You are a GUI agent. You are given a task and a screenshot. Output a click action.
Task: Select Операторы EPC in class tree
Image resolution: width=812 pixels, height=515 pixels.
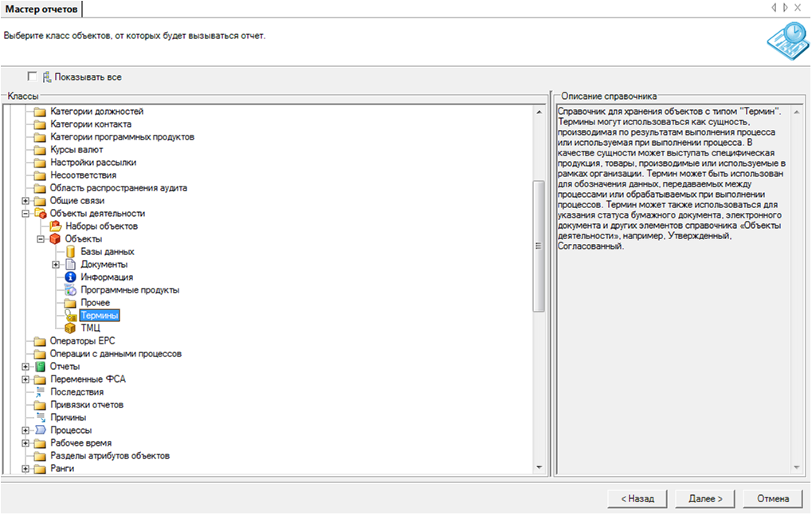pos(82,341)
